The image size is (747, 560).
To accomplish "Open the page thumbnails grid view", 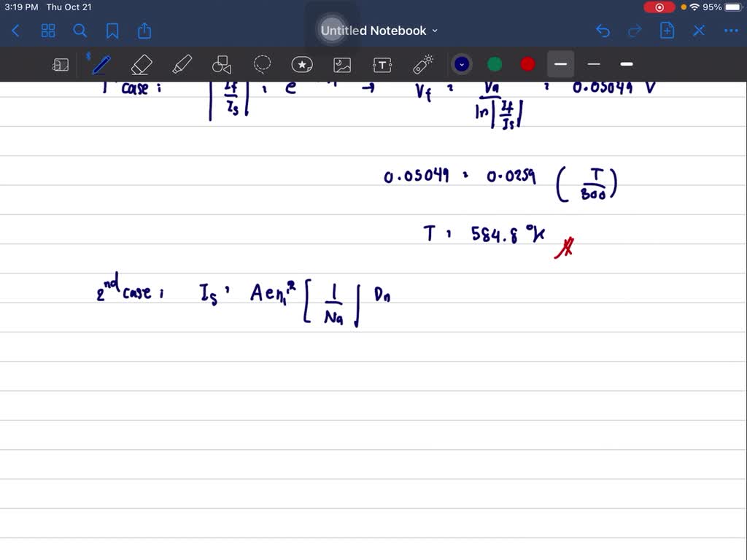I will (x=48, y=31).
